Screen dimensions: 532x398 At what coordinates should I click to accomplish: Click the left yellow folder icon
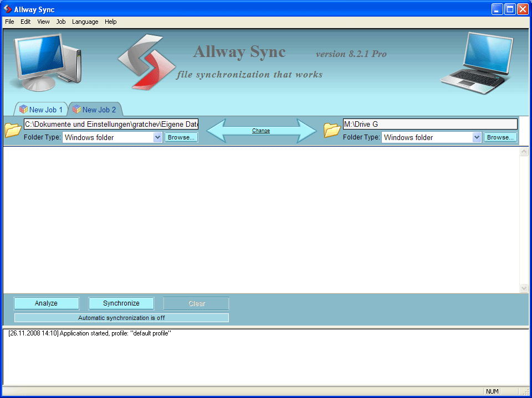click(x=12, y=130)
